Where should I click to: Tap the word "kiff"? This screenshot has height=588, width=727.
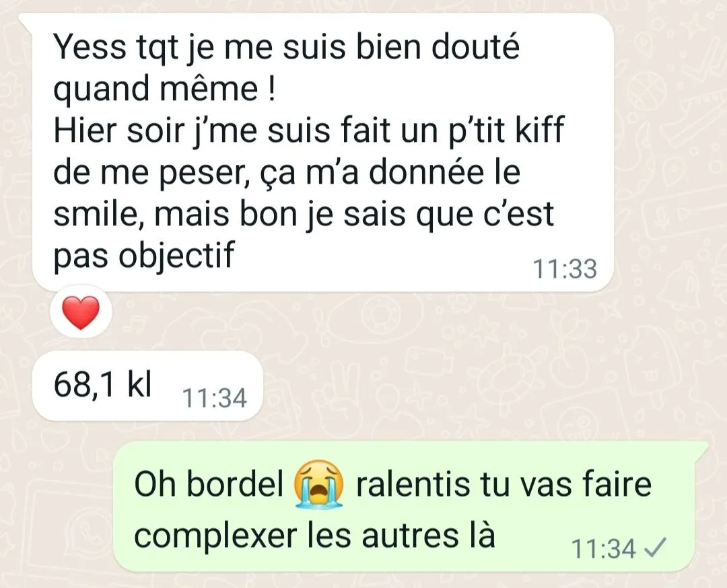pos(539,130)
